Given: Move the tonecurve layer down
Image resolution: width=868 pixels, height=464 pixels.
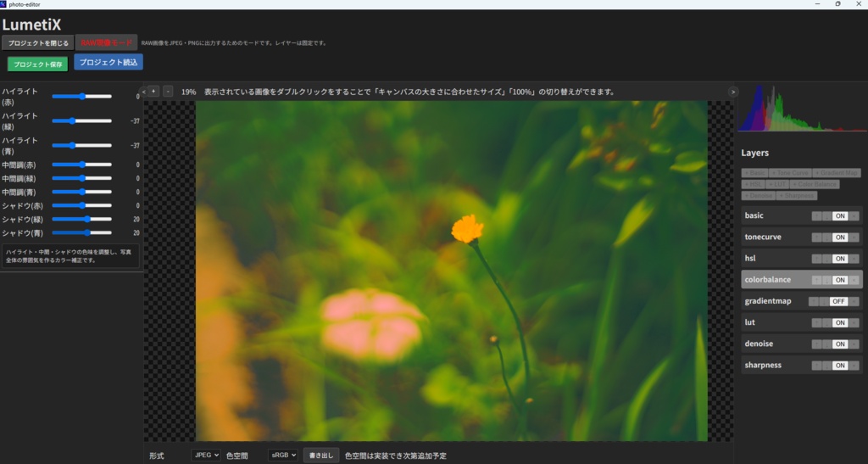Looking at the screenshot, I should pyautogui.click(x=826, y=237).
